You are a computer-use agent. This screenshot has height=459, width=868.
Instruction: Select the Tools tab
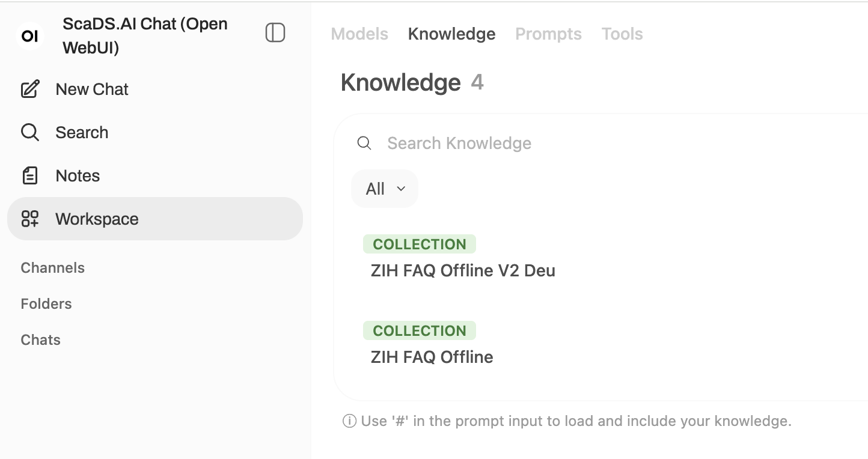622,34
